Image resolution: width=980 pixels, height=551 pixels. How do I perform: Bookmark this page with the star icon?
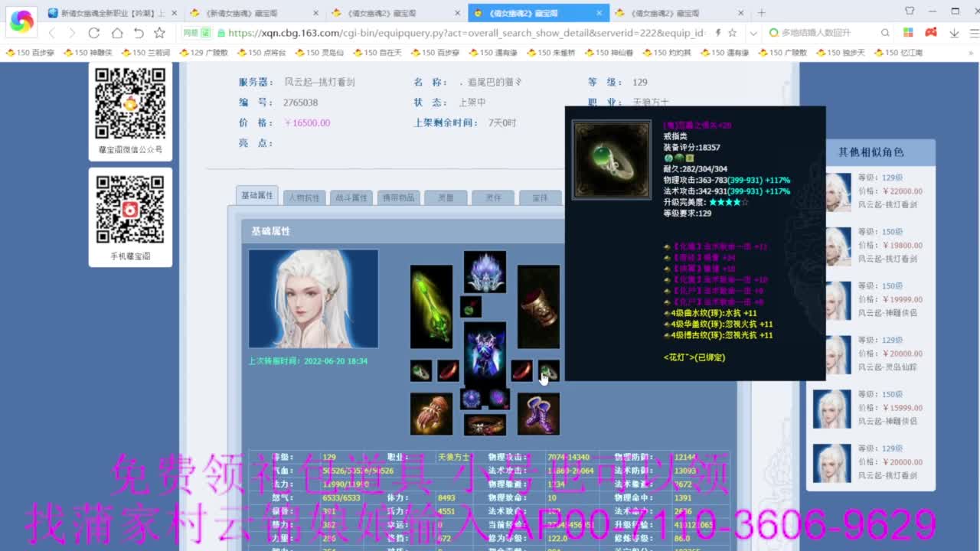(159, 33)
